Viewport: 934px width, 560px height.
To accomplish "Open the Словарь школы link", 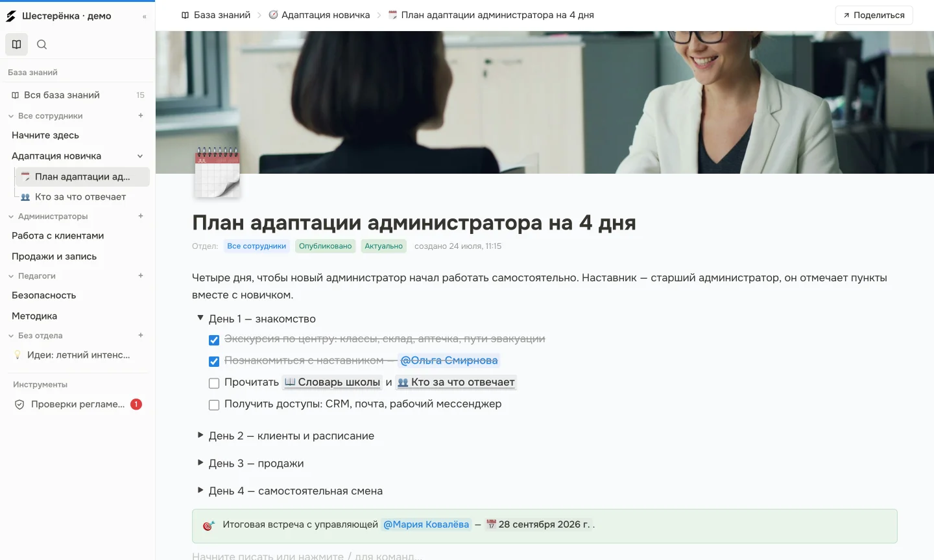I will (333, 382).
